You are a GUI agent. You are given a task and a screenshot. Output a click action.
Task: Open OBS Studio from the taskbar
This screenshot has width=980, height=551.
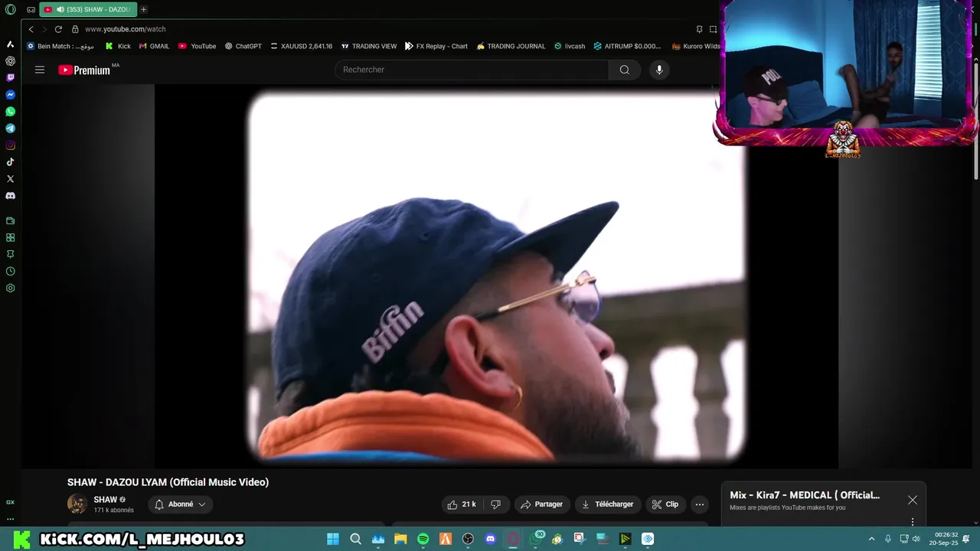coord(468,539)
